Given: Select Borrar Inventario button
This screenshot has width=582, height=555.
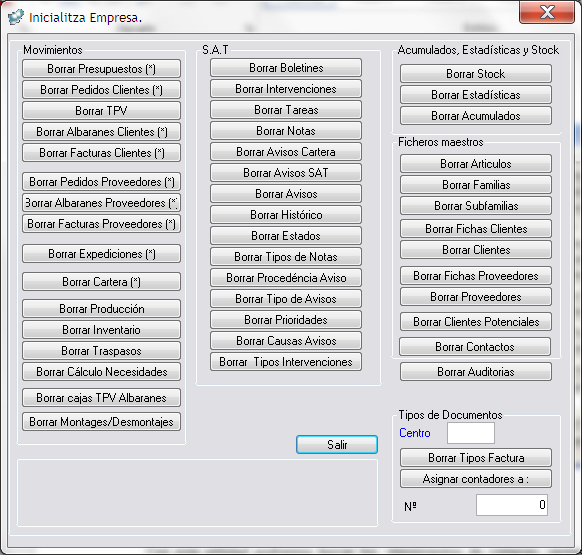Looking at the screenshot, I should pos(101,330).
